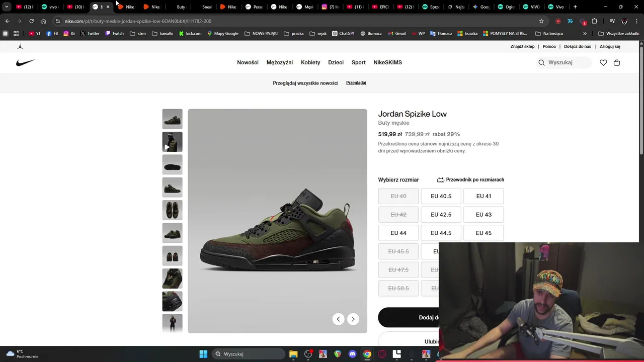
Task: Open Kobiety menu
Action: point(310,62)
